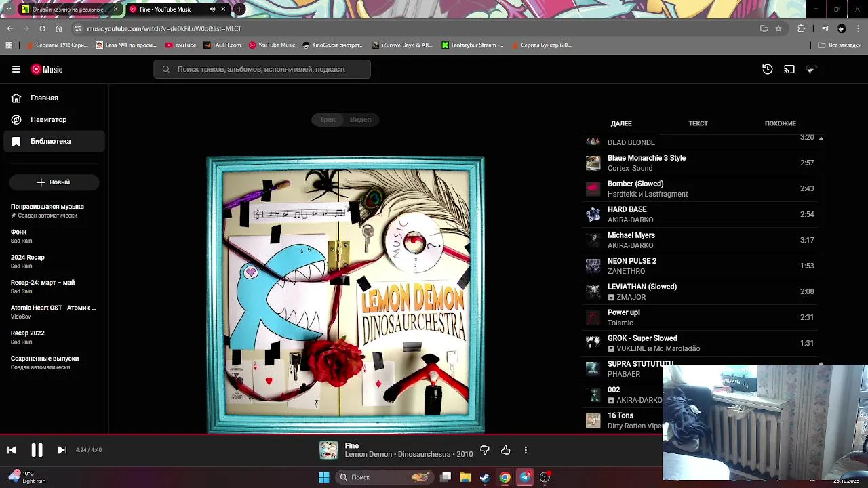Click the Windows taskbar search box
The height and width of the screenshot is (488, 868).
point(384,477)
